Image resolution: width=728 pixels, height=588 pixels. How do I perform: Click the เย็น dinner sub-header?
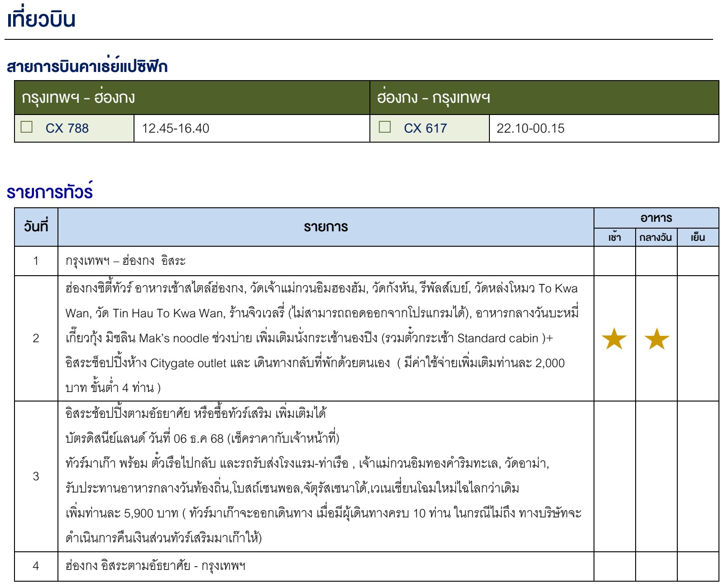698,237
